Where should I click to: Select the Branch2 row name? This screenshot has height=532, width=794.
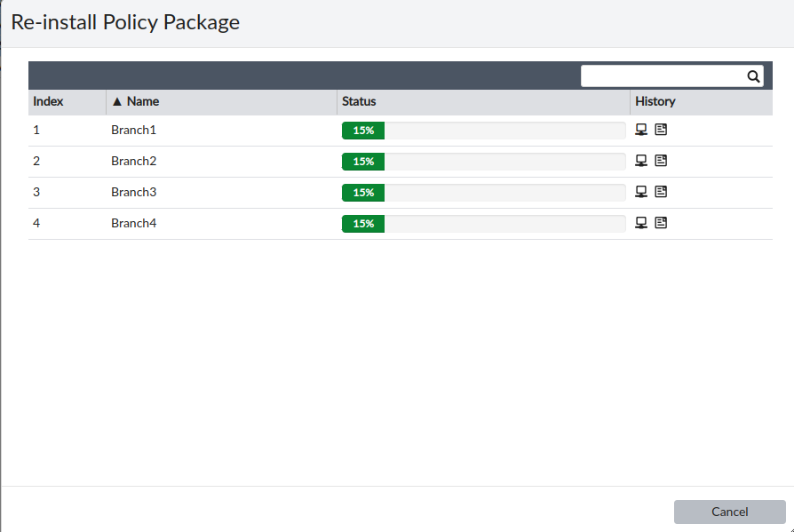point(133,161)
